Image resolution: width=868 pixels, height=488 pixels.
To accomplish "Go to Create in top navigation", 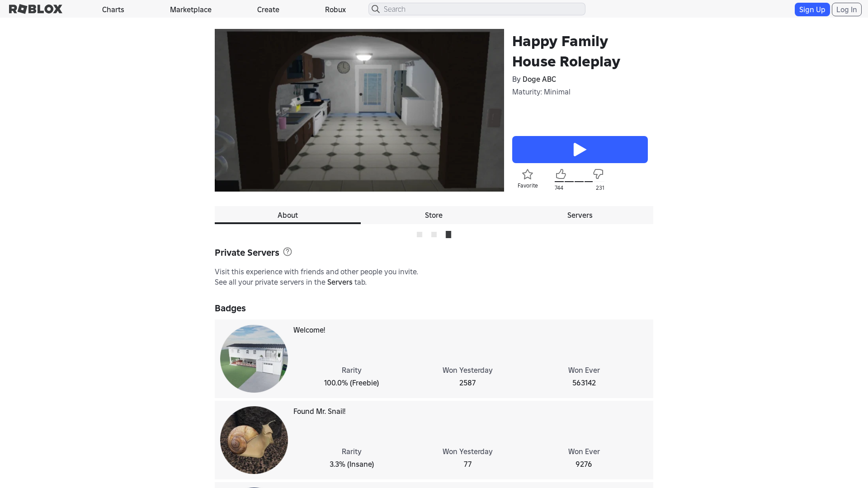I will click(x=268, y=9).
